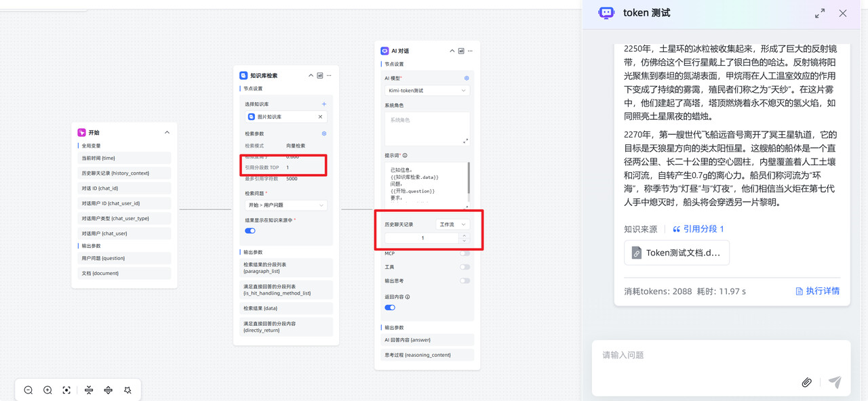Enable the 输出思考 switch

pyautogui.click(x=465, y=280)
